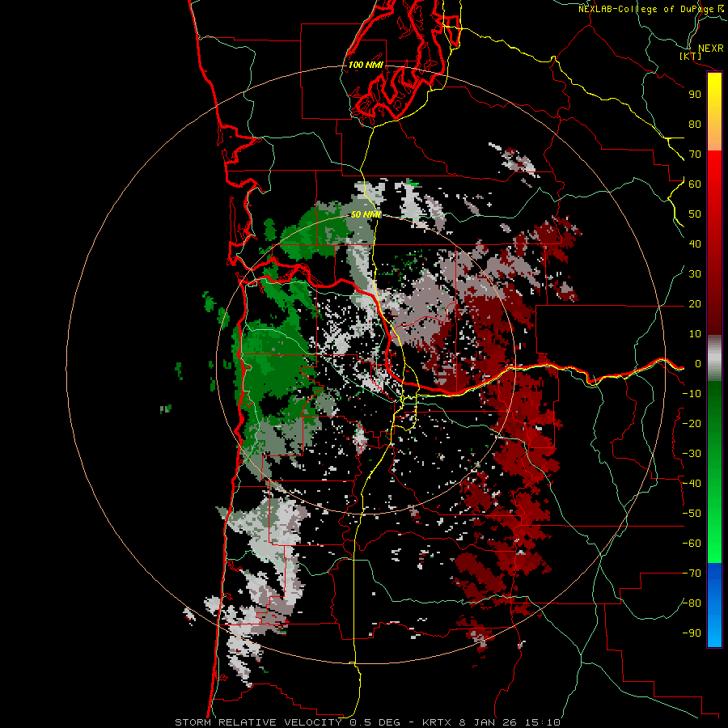
Task: Select the -20 value on velocity scale
Action: (x=692, y=424)
